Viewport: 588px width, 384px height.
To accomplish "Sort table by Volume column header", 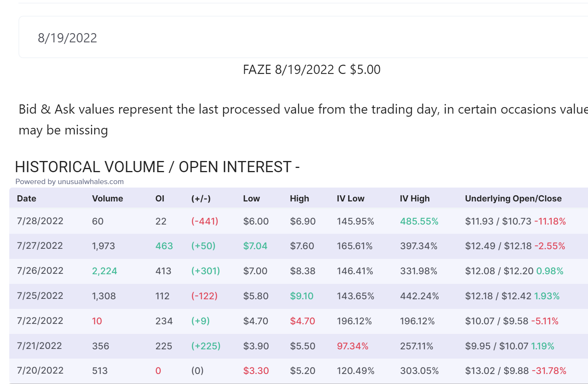I will (x=107, y=198).
